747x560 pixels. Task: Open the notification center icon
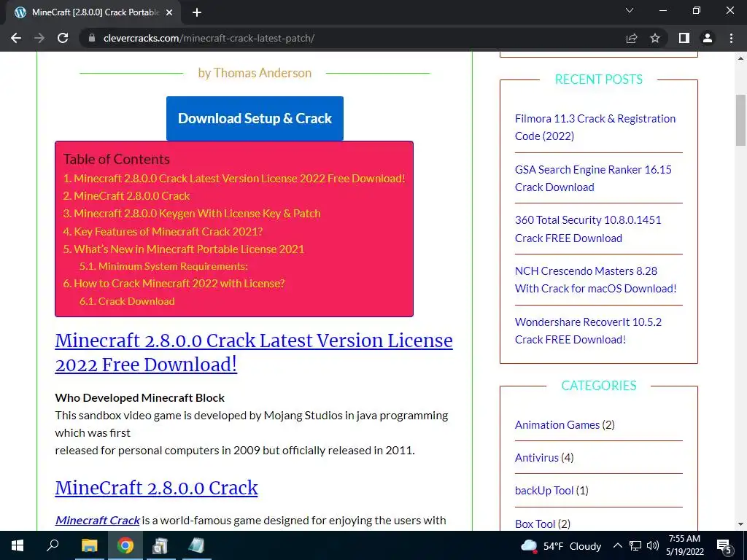(724, 546)
